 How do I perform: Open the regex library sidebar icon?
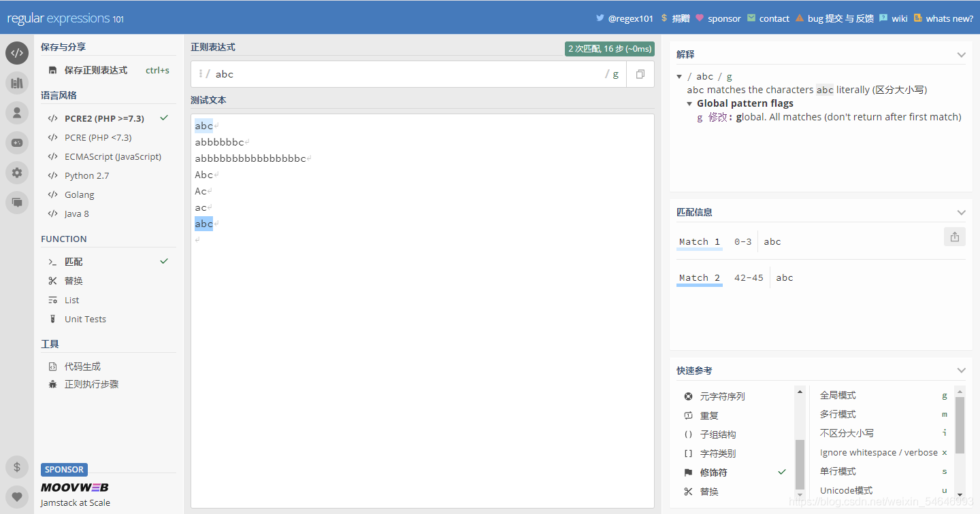point(17,83)
